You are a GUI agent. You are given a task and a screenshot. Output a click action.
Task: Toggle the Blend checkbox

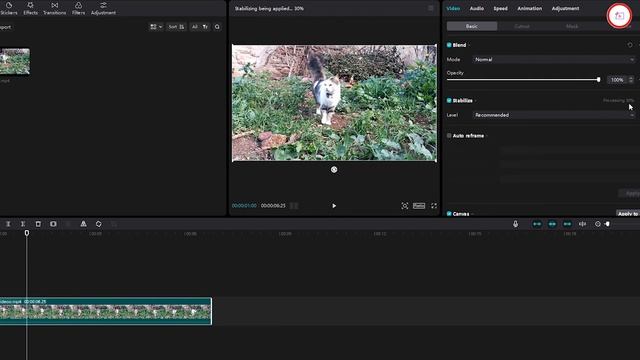[449, 45]
